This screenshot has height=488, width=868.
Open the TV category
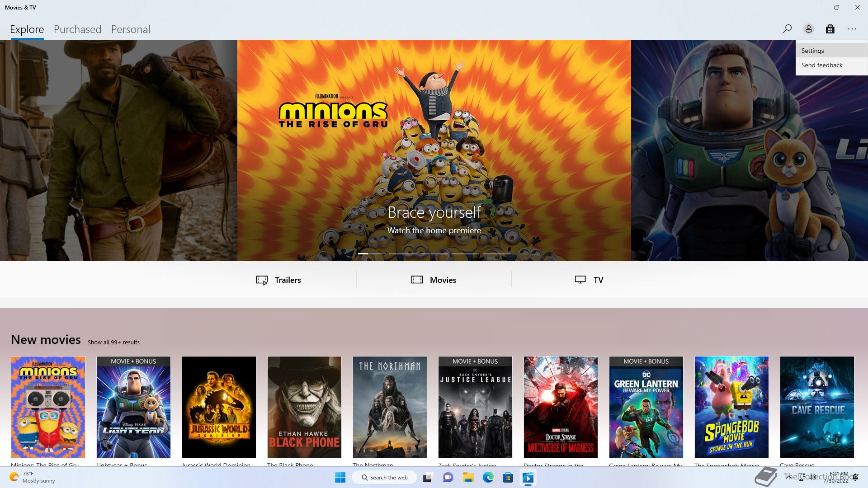click(x=589, y=280)
